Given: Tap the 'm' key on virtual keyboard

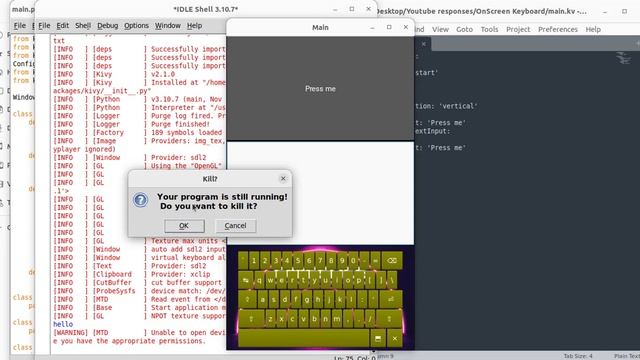Looking at the screenshot, I should pos(336,318).
